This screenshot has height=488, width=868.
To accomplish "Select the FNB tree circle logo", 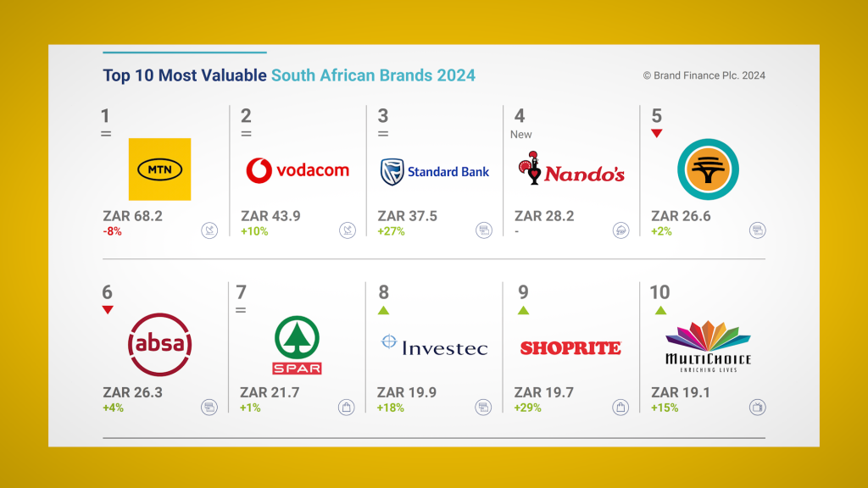I will (x=708, y=169).
